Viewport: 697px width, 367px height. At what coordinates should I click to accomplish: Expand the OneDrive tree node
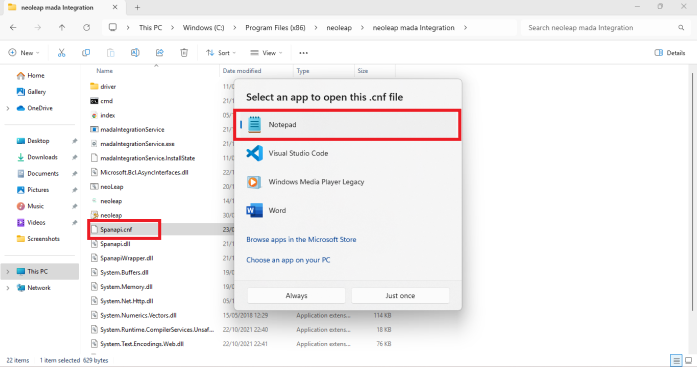(8, 108)
